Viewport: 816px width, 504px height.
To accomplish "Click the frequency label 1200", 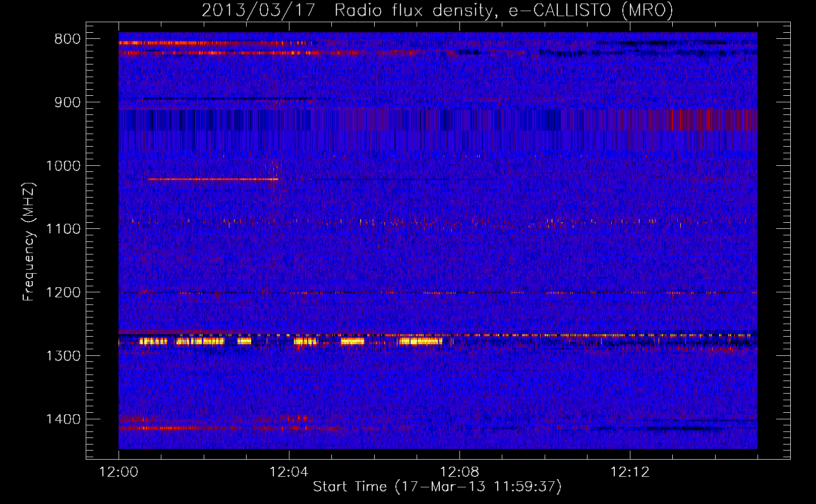I will click(x=63, y=293).
